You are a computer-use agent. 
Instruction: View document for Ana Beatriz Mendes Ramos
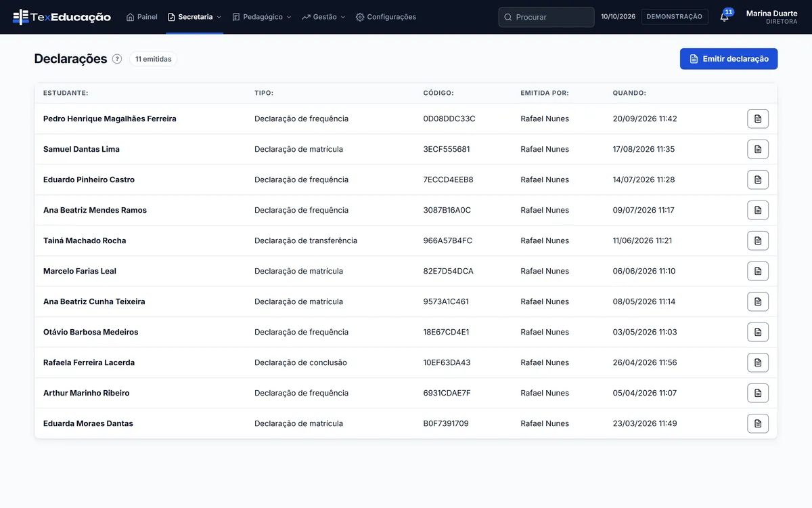tap(758, 210)
